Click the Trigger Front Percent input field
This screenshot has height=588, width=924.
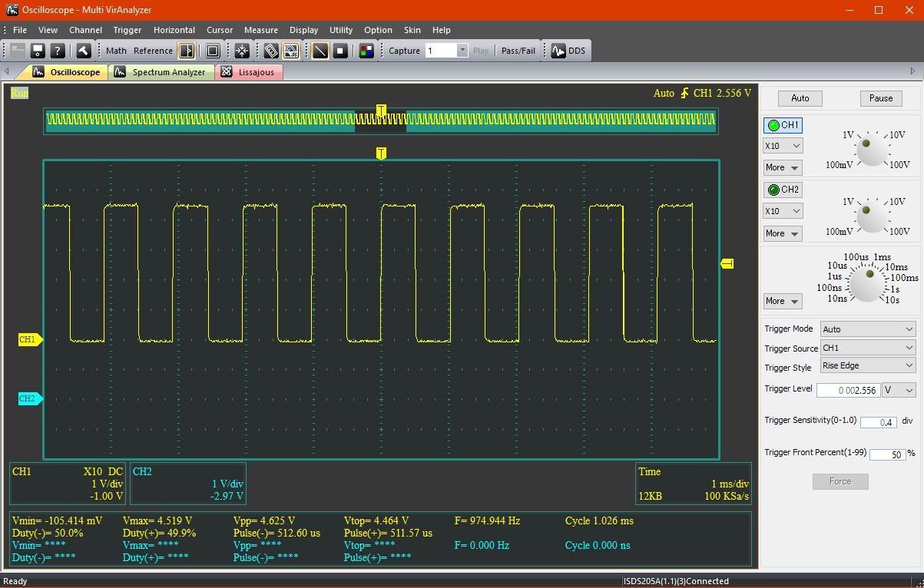click(x=887, y=454)
